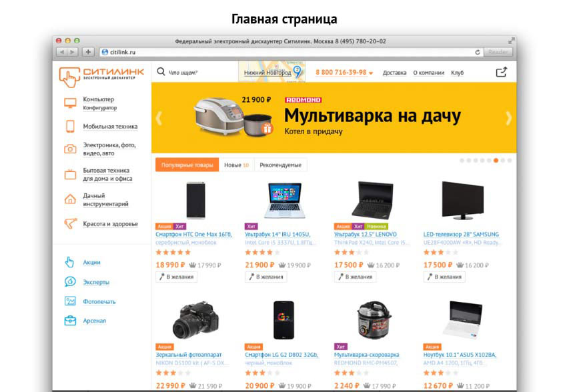
Task: Add HTC One Max to В желания
Action: (177, 277)
